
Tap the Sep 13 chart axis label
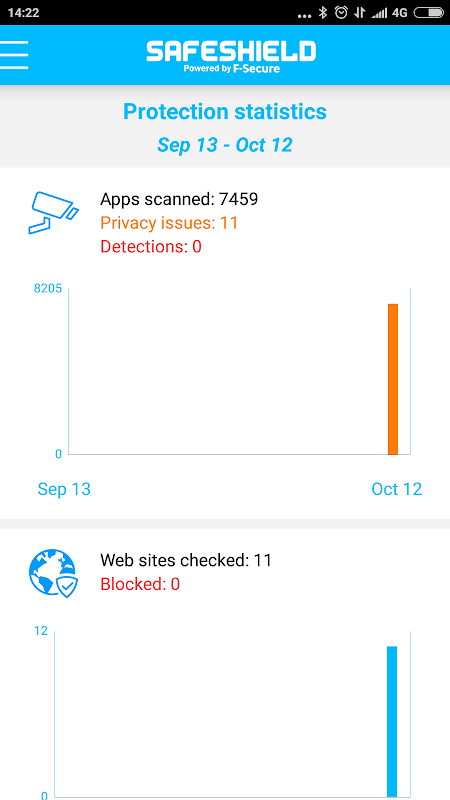(64, 489)
